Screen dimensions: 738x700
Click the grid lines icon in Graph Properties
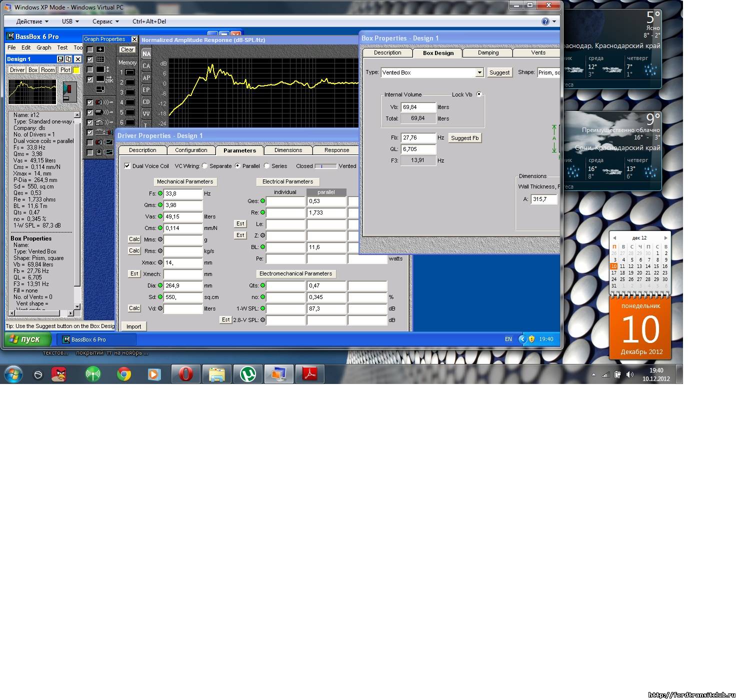[100, 59]
